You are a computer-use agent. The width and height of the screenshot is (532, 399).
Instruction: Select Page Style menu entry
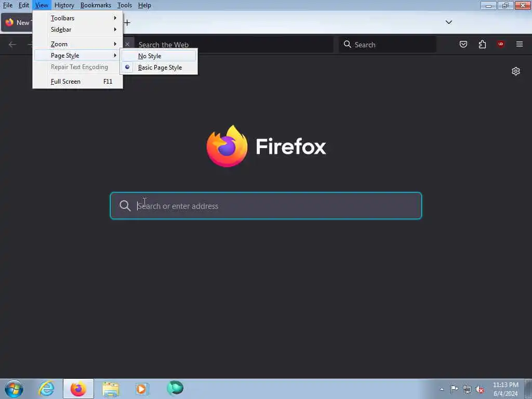(x=78, y=55)
